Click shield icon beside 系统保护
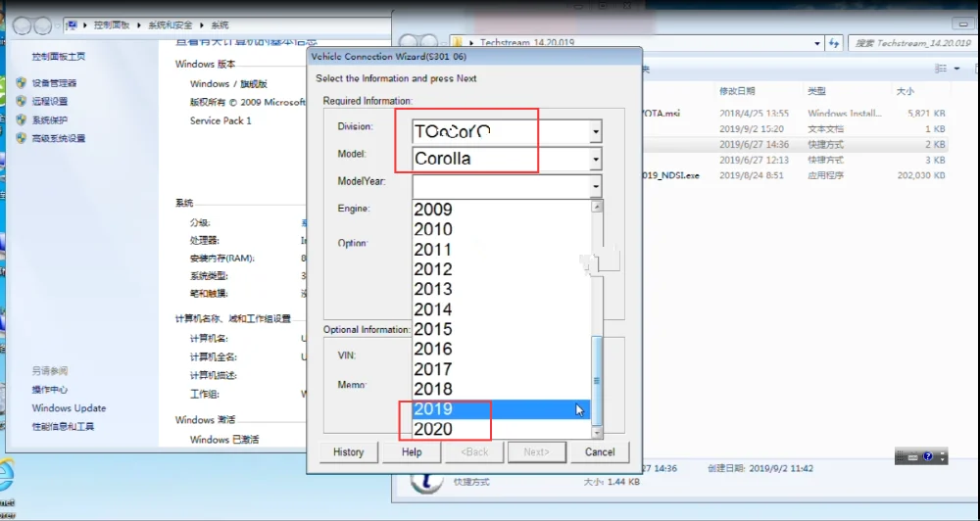This screenshot has width=980, height=521. (22, 119)
